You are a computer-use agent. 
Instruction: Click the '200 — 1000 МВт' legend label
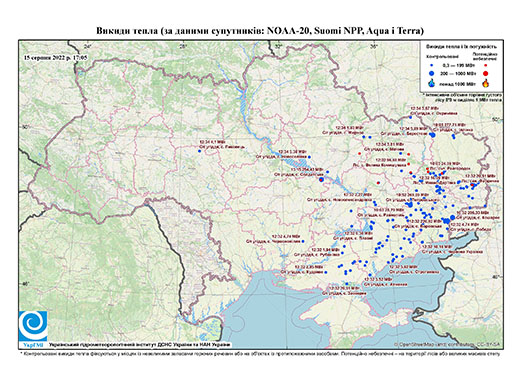click(x=458, y=73)
